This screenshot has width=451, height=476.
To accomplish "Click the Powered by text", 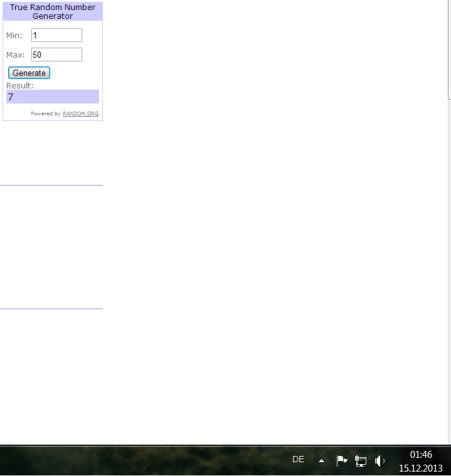I will (x=46, y=114).
